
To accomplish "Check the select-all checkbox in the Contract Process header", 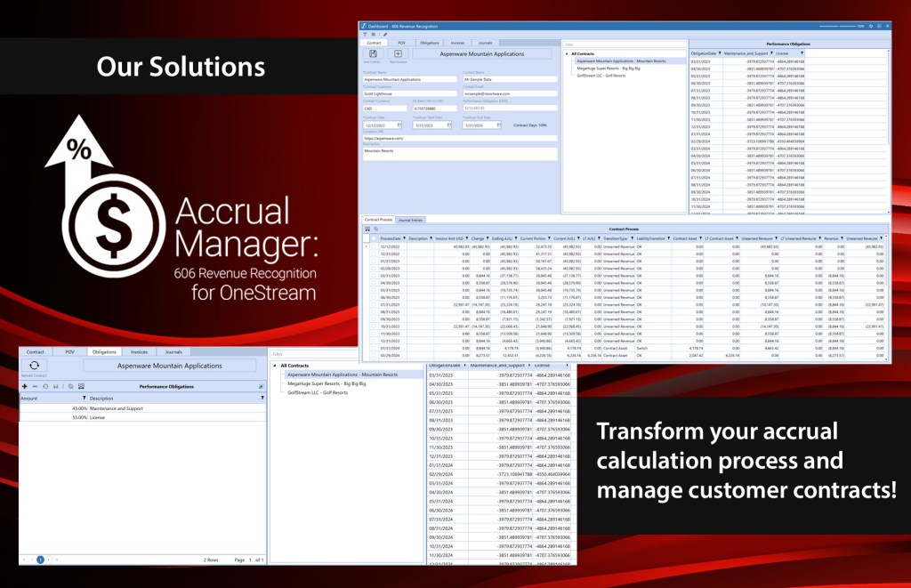I will point(374,238).
